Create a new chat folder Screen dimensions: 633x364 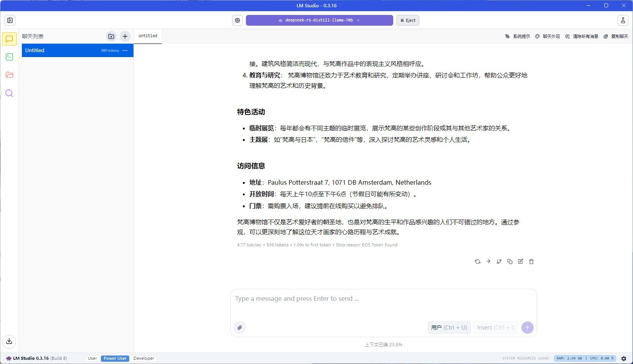[111, 36]
